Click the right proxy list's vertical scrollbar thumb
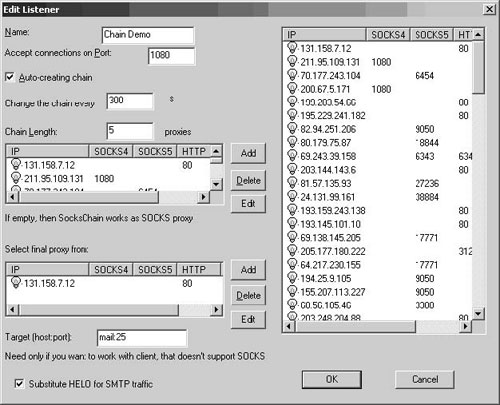Image resolution: width=500 pixels, height=405 pixels. tap(478, 67)
